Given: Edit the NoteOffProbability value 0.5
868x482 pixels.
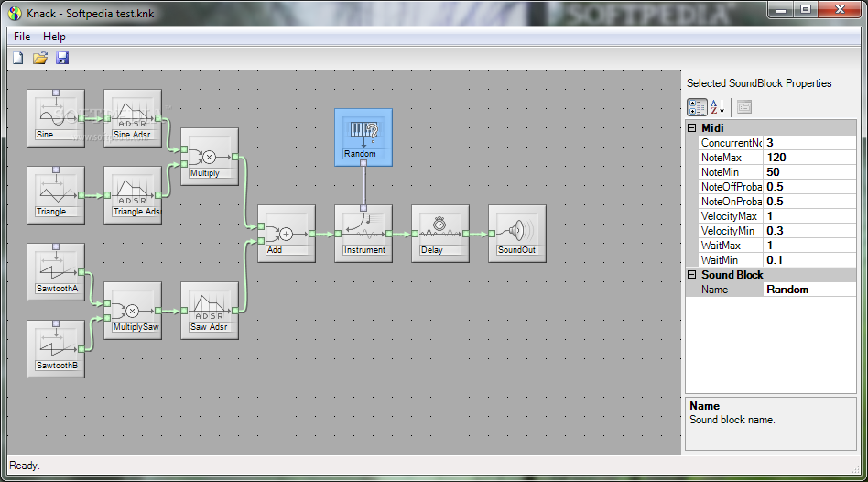Looking at the screenshot, I should (x=810, y=187).
